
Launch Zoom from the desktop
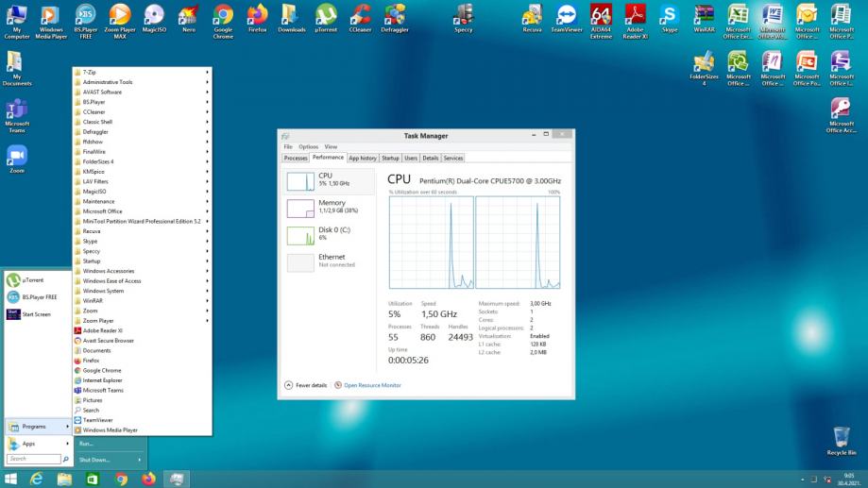coord(17,157)
